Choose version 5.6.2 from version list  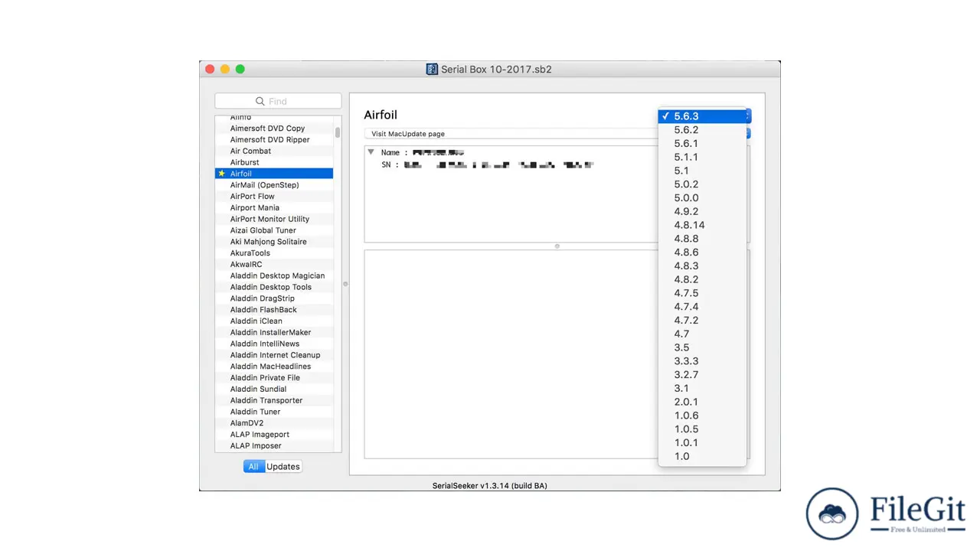point(702,130)
